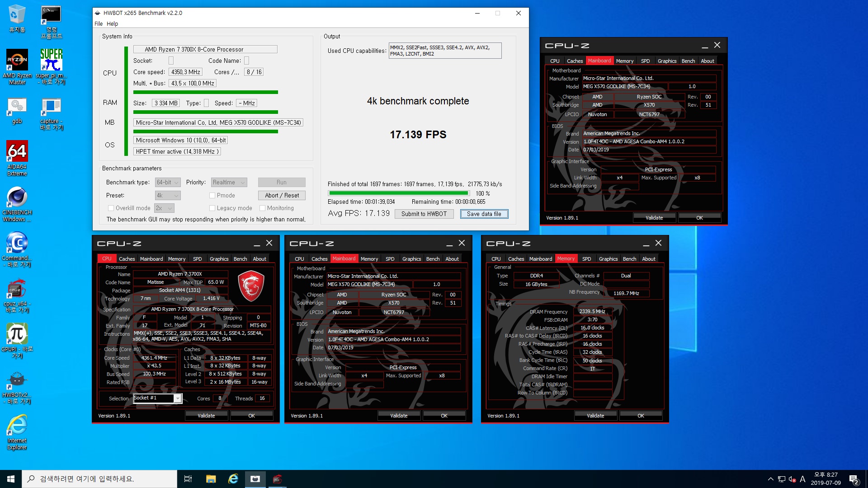The height and width of the screenshot is (488, 868).
Task: Launch AMD Ryzen Master desktop icon
Action: tap(17, 67)
